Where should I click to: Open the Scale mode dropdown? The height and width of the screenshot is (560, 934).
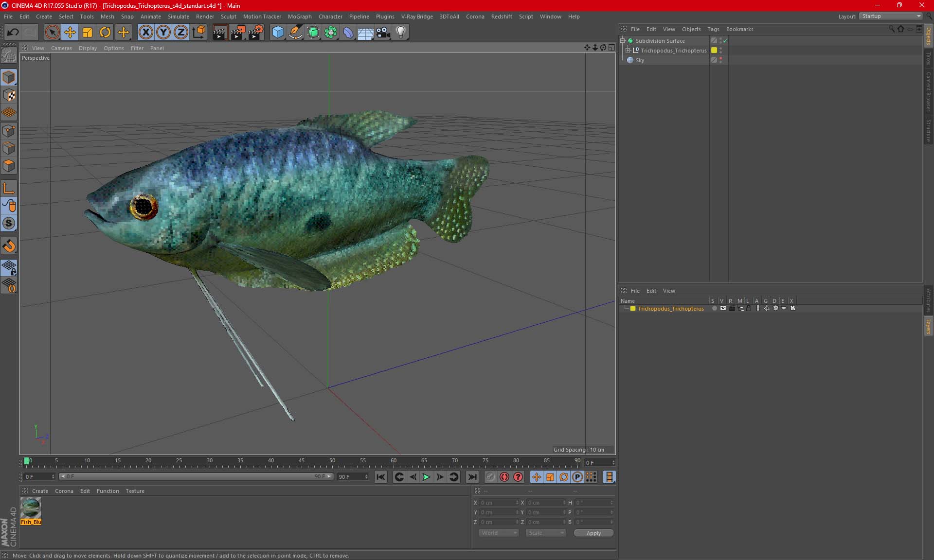546,533
